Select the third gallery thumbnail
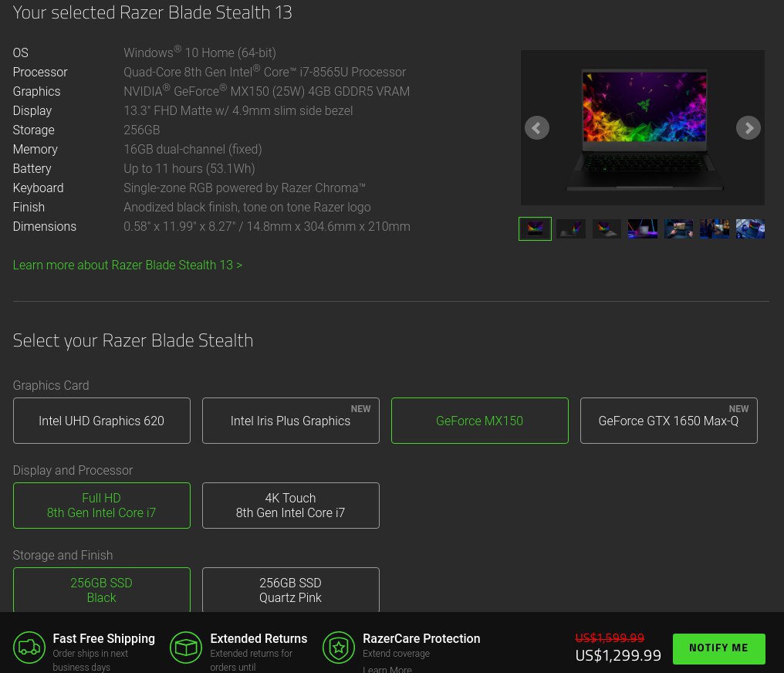Image resolution: width=784 pixels, height=673 pixels. click(607, 228)
